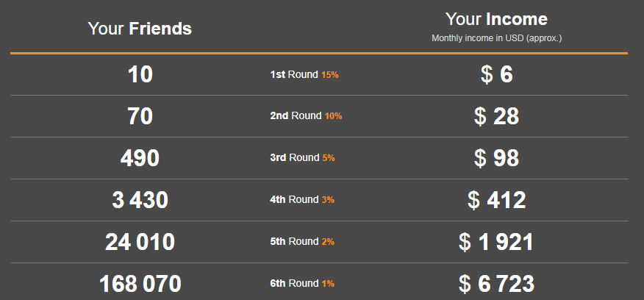644x300 pixels.
Task: Click the "5th Round 2%" label
Action: pos(303,242)
